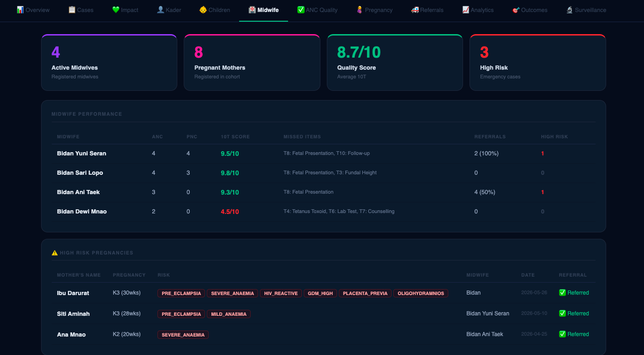644x355 pixels.
Task: Open the Overview tab
Action: pyautogui.click(x=33, y=10)
